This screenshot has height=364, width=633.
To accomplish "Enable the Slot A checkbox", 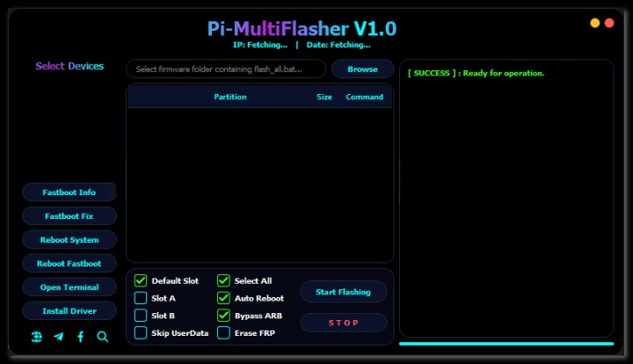I will click(141, 298).
